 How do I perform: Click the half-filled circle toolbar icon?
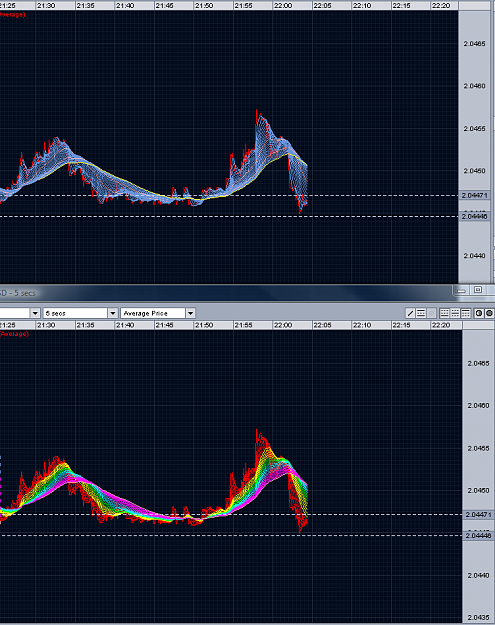point(479,313)
